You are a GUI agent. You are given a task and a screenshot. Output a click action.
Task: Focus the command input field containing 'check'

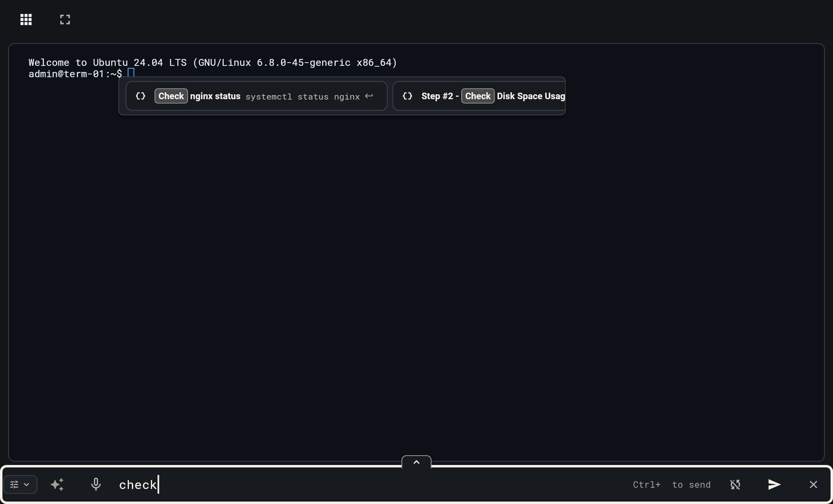[370, 484]
